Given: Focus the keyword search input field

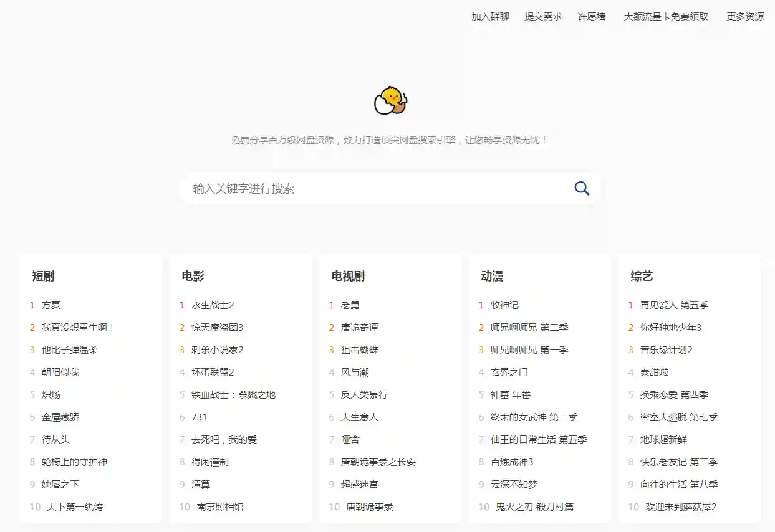Looking at the screenshot, I should click(x=374, y=188).
